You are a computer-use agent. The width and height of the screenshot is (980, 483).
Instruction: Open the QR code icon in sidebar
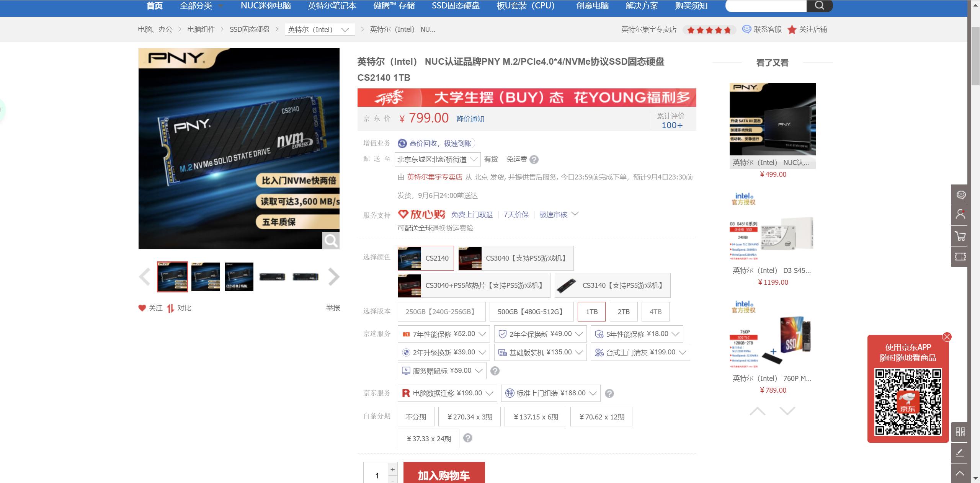[960, 432]
